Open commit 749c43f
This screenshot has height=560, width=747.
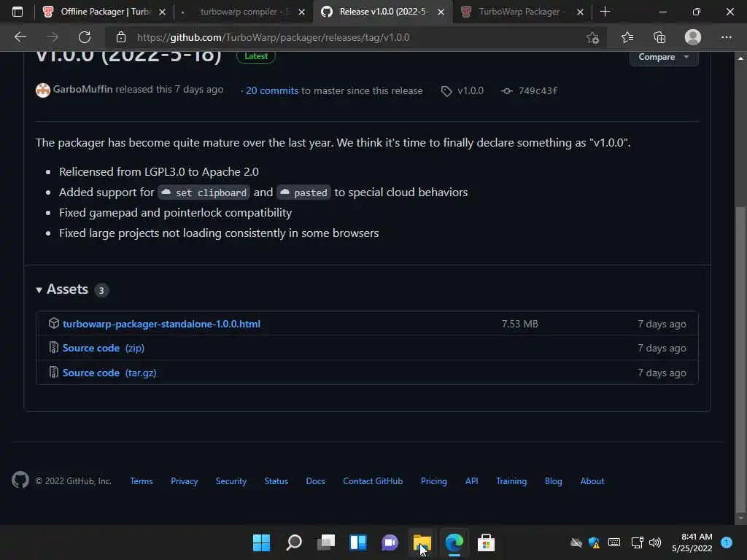click(x=538, y=90)
